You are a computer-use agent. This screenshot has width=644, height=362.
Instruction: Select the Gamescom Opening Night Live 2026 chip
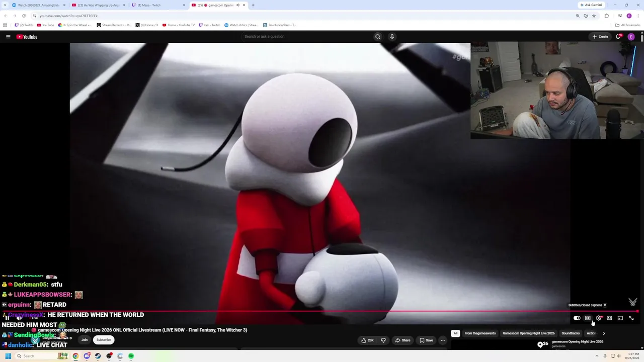pyautogui.click(x=528, y=333)
